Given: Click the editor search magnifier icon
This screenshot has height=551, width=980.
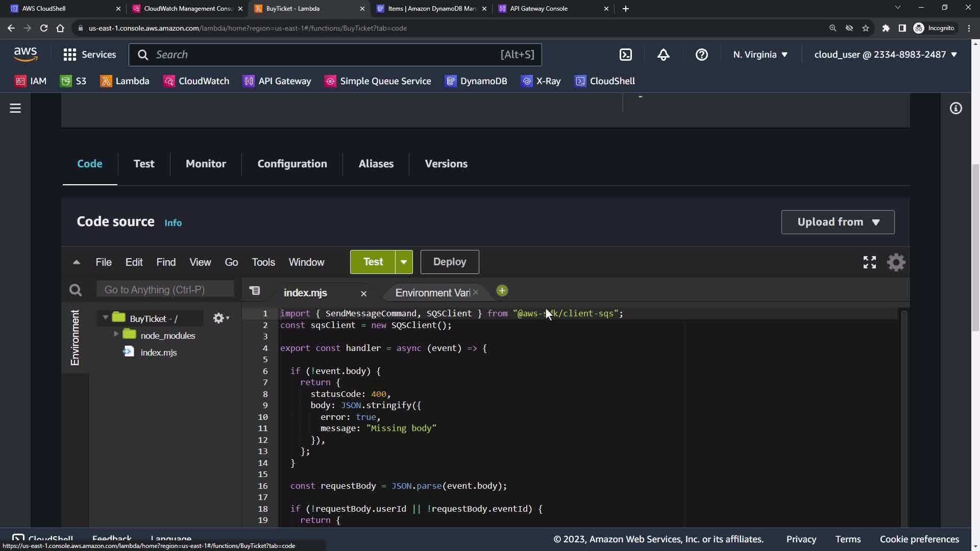Looking at the screenshot, I should click(x=76, y=290).
